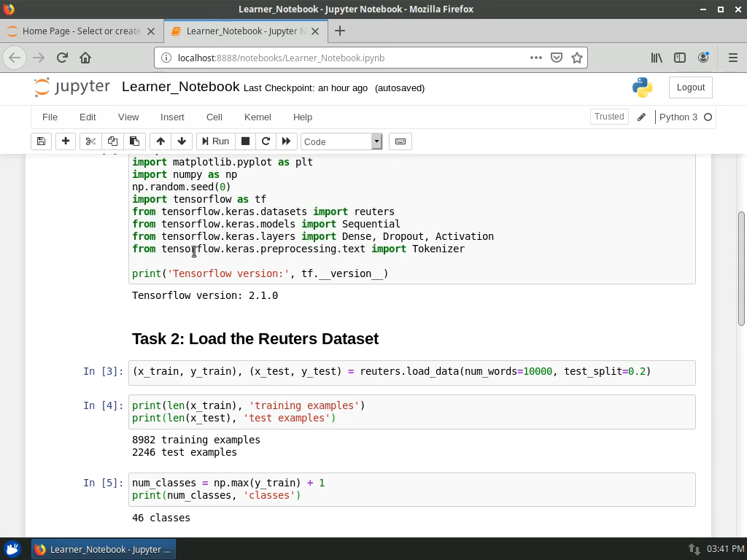Insert a cell below with plus icon
The width and height of the screenshot is (747, 560).
click(66, 141)
